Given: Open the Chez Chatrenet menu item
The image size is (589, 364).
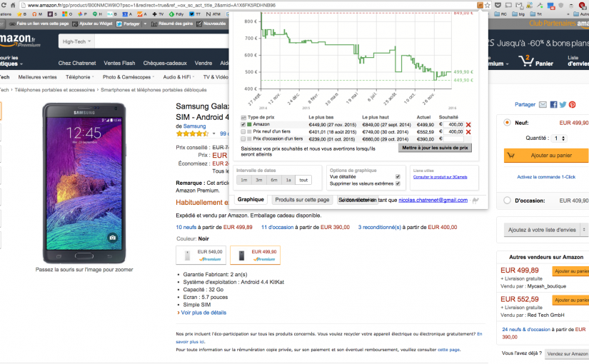Looking at the screenshot, I should click(x=77, y=63).
